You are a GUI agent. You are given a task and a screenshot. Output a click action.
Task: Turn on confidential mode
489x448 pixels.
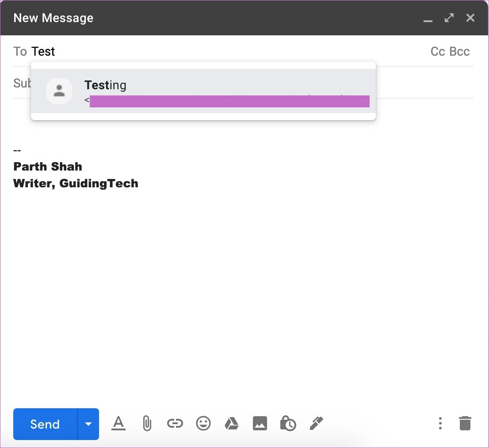(x=288, y=423)
